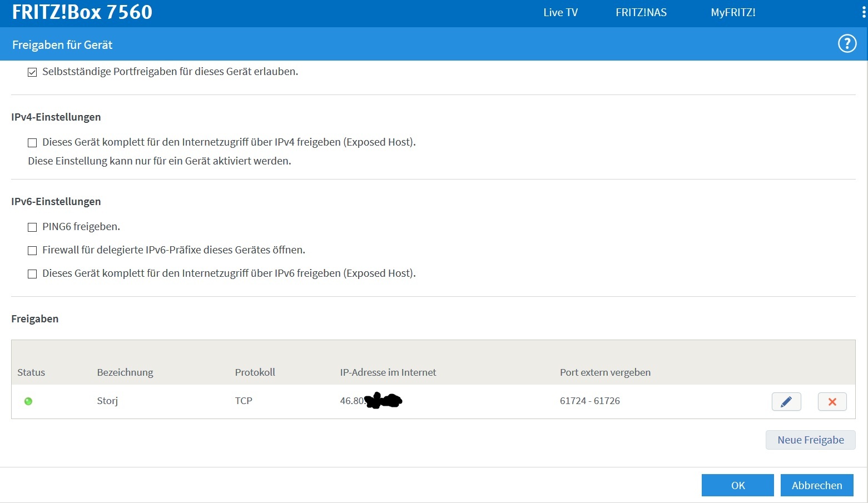The image size is (868, 503).
Task: Click the Freigaben section heading
Action: [34, 319]
